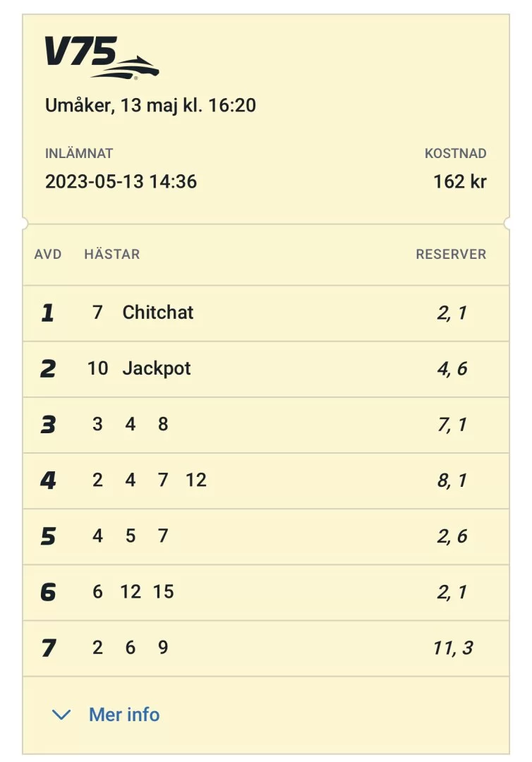
Task: Click the HÄSTAR column header
Action: 111,255
